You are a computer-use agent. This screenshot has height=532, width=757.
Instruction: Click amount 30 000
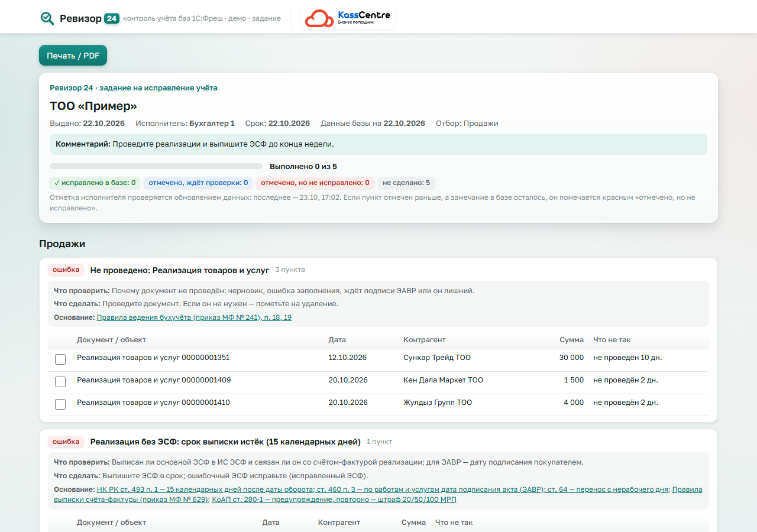coord(571,358)
